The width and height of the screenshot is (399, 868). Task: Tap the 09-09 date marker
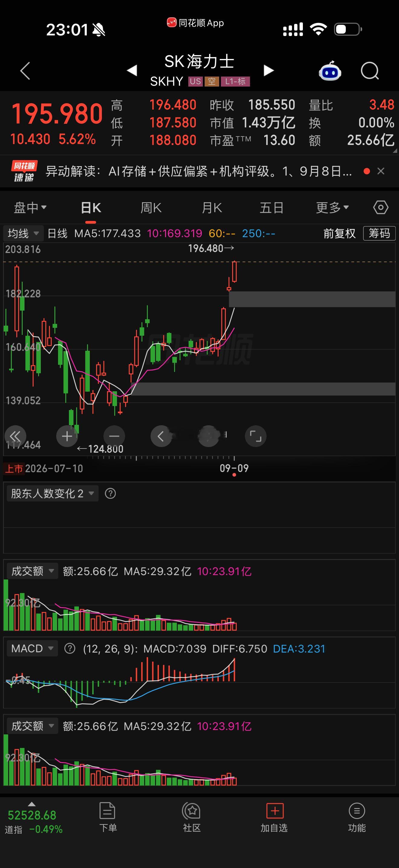point(234,469)
